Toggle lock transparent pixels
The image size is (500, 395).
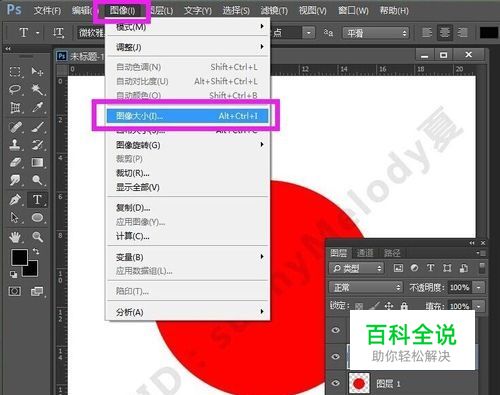(359, 306)
